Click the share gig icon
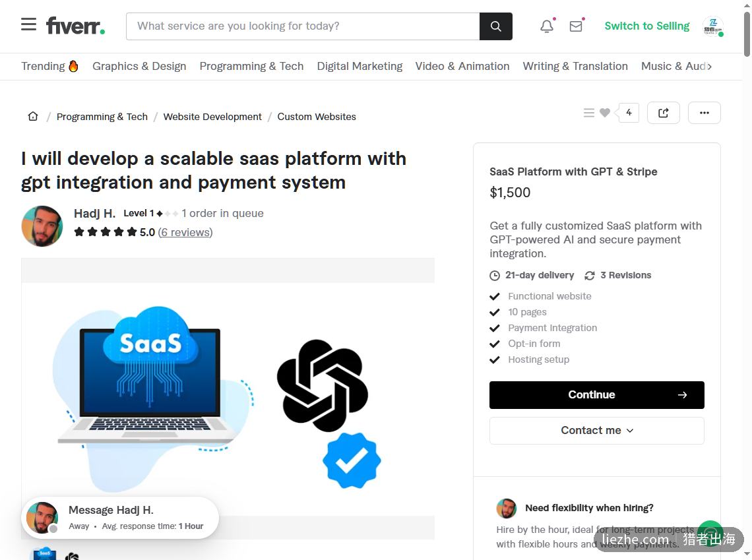Screen dimensions: 752x560 point(663,113)
